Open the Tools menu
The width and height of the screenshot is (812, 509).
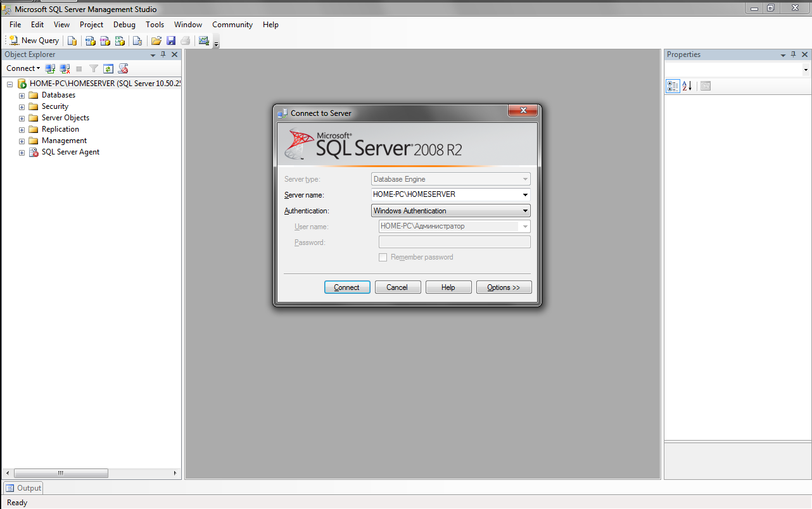click(x=155, y=25)
